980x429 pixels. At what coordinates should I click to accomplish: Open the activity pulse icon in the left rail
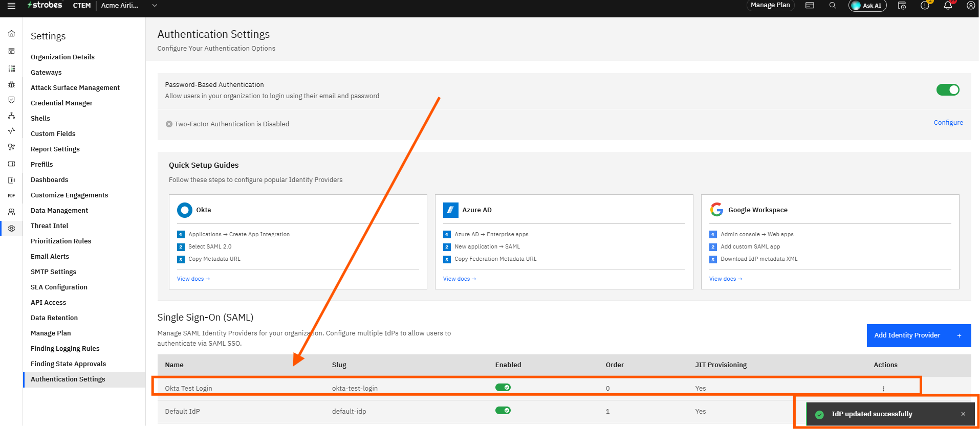(x=11, y=131)
